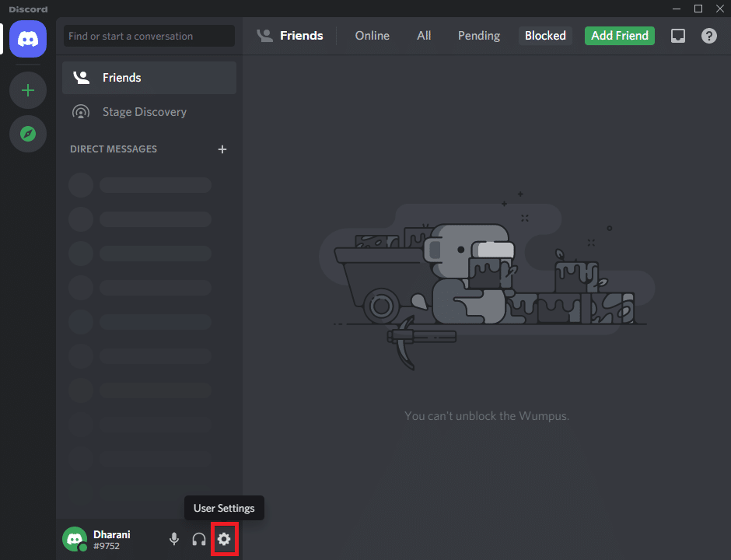Click the Dharani user avatar
Viewport: 731px width, 560px height.
75,539
